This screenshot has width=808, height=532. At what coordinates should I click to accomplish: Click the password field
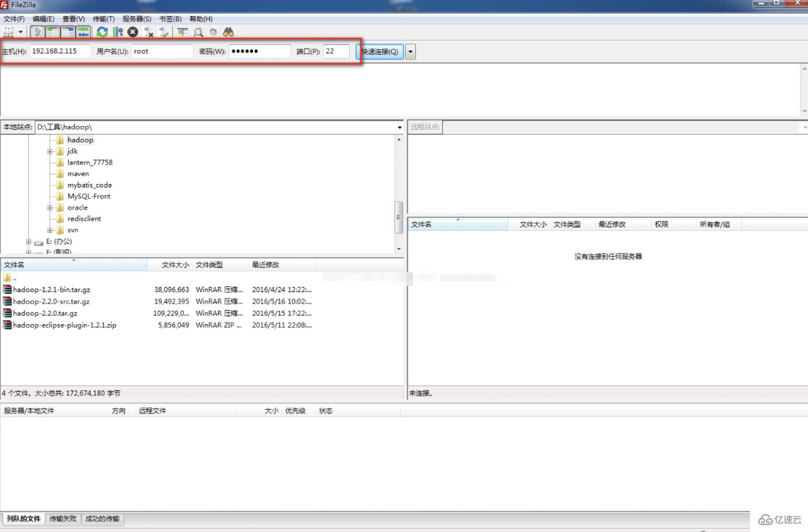(x=259, y=51)
